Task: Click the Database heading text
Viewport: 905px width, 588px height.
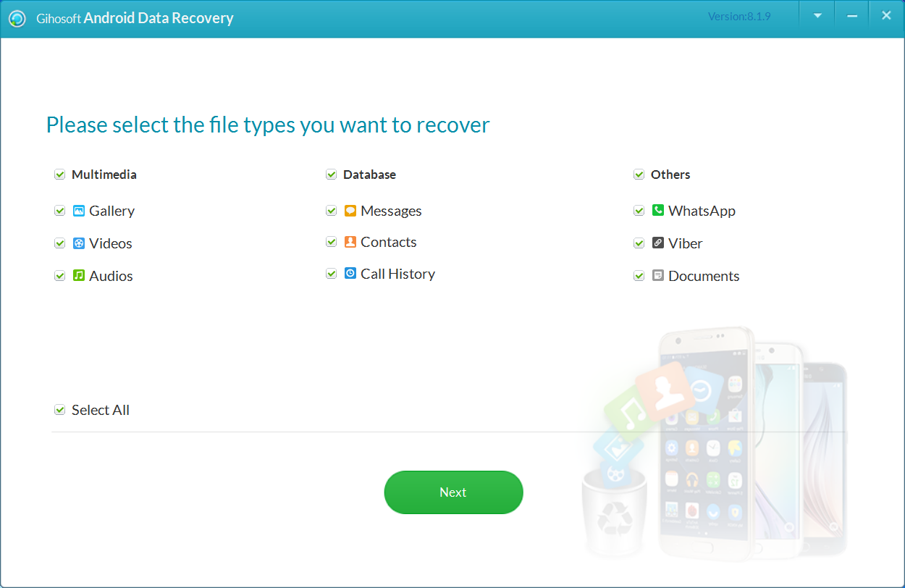Action: (x=370, y=175)
